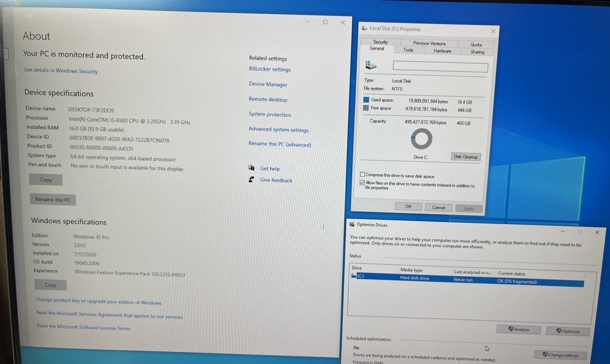The image size is (610, 364).
Task: Click the Product ID value 00330-80000-00000-AA531
Action: tap(101, 148)
